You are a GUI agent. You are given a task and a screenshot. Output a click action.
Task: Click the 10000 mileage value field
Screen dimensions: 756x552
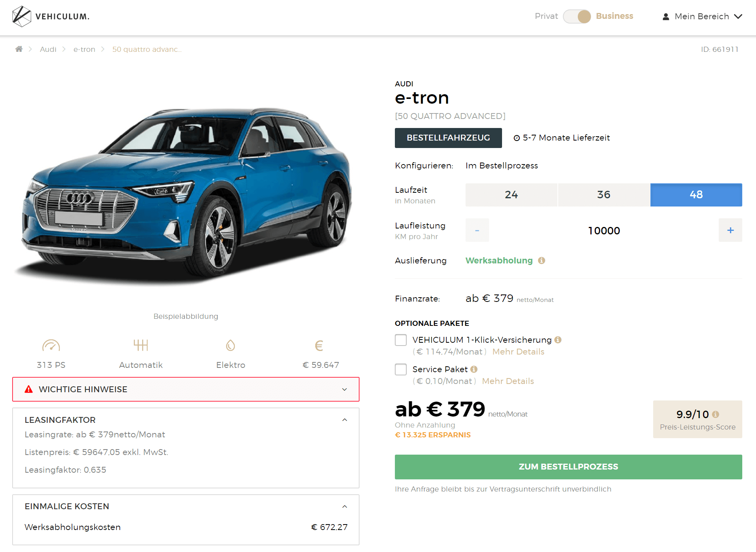pyautogui.click(x=604, y=230)
